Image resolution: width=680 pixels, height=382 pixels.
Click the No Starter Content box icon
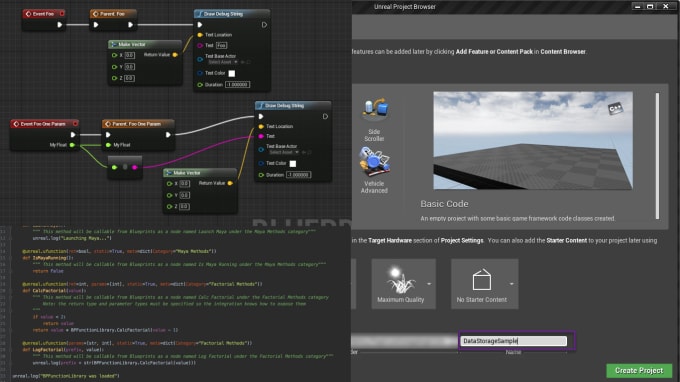tap(481, 280)
